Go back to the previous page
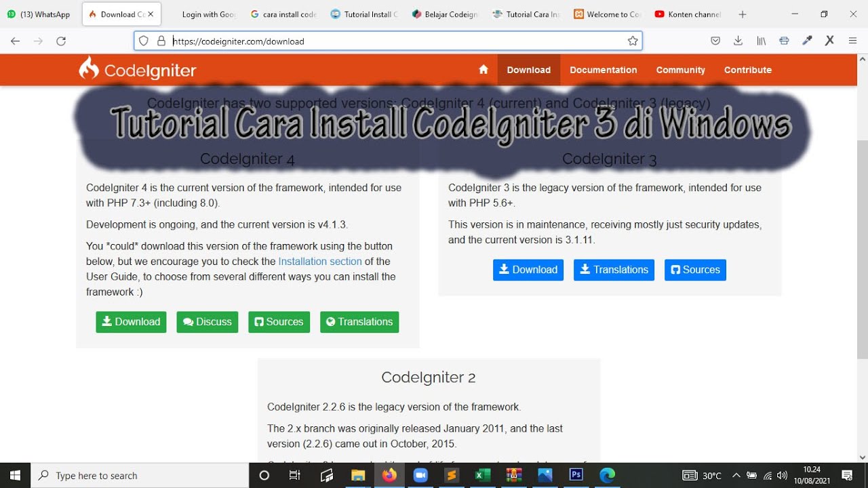This screenshot has width=868, height=488. point(15,41)
